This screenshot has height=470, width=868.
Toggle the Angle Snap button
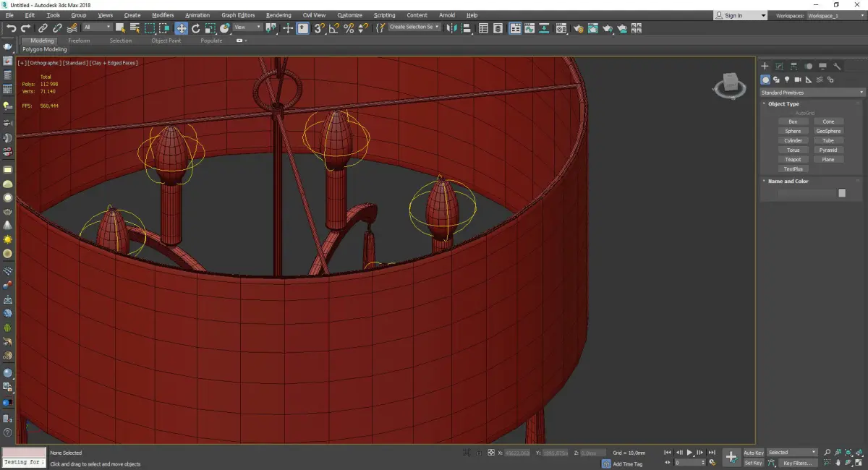click(x=333, y=28)
